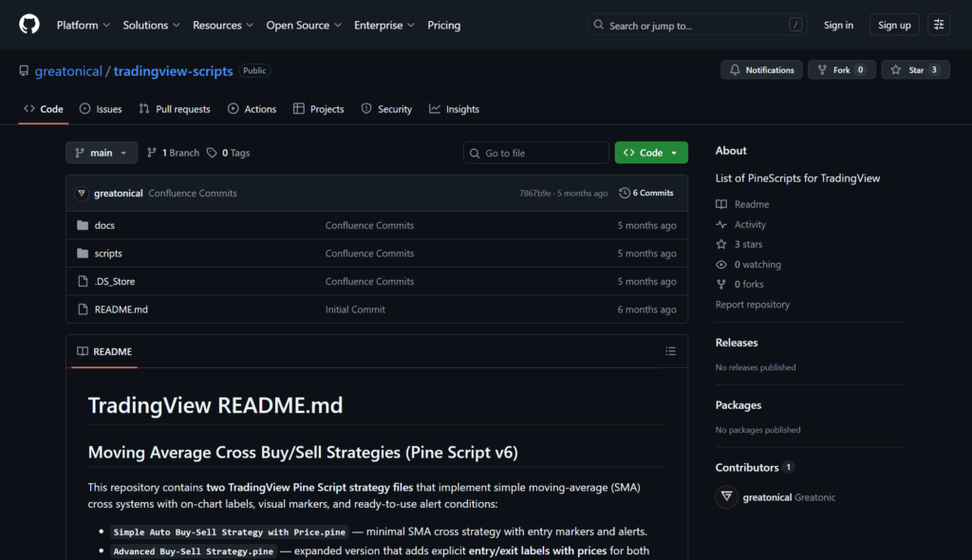This screenshot has height=560, width=972.
Task: Open the docs folder name
Action: pos(104,225)
